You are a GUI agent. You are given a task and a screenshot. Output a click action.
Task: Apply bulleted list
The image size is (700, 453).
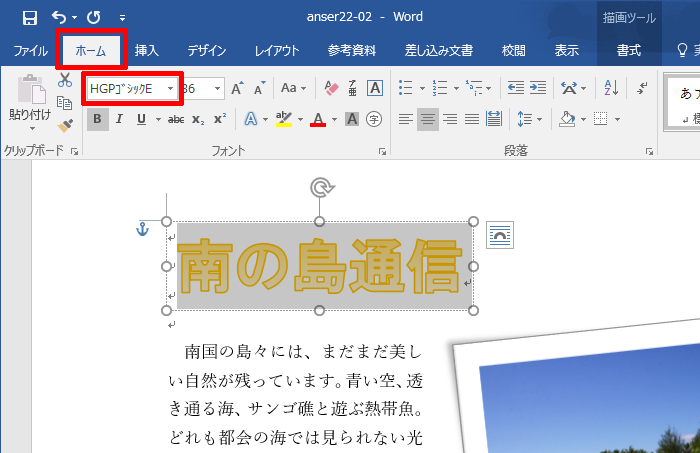point(405,88)
